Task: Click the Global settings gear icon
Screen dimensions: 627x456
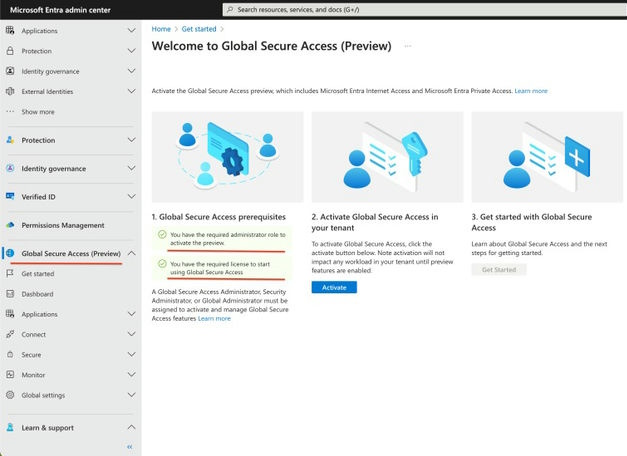Action: tap(10, 395)
